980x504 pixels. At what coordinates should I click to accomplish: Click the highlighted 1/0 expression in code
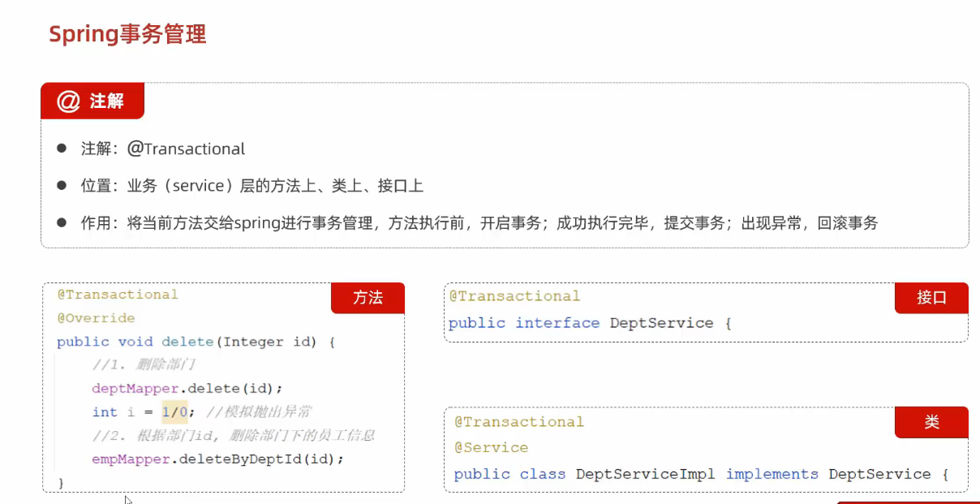point(174,412)
